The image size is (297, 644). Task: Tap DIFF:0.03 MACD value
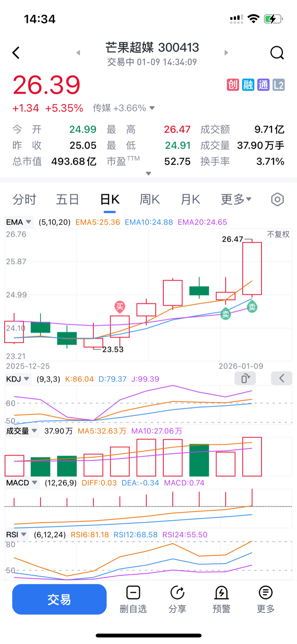pos(99,483)
